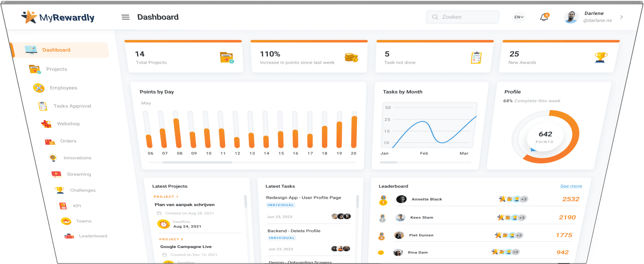The image size is (644, 264).
Task: Open KPI in the sidebar
Action: coord(77,206)
